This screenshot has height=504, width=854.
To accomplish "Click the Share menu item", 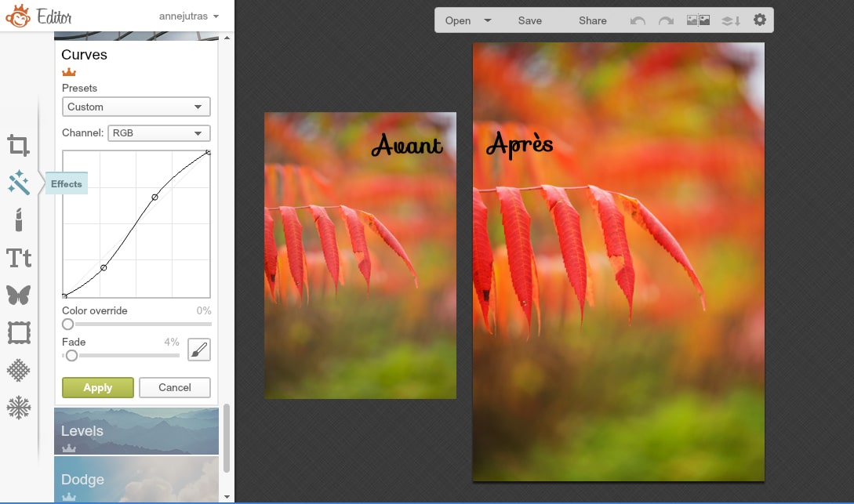I will click(x=592, y=21).
